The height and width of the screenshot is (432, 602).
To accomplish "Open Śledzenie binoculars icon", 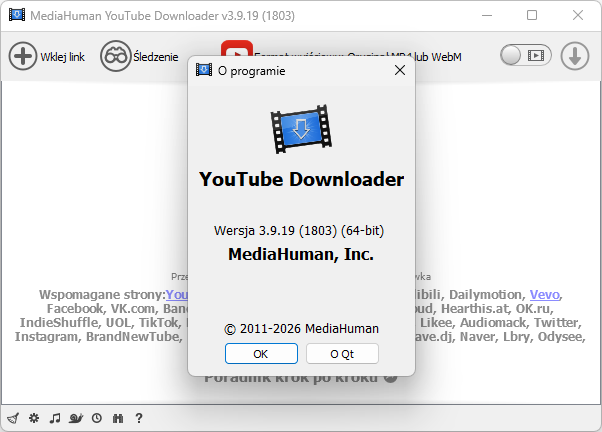I will click(116, 56).
